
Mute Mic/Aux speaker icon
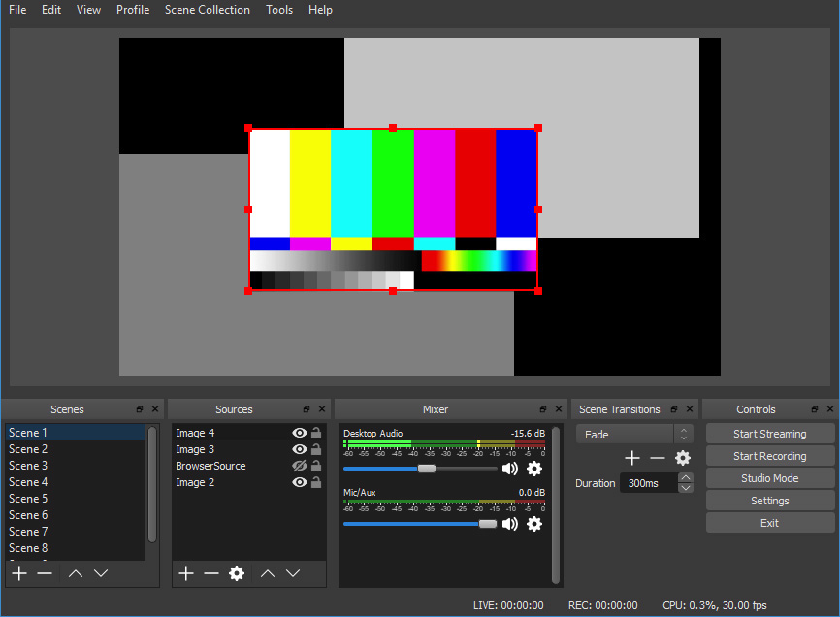pos(510,524)
